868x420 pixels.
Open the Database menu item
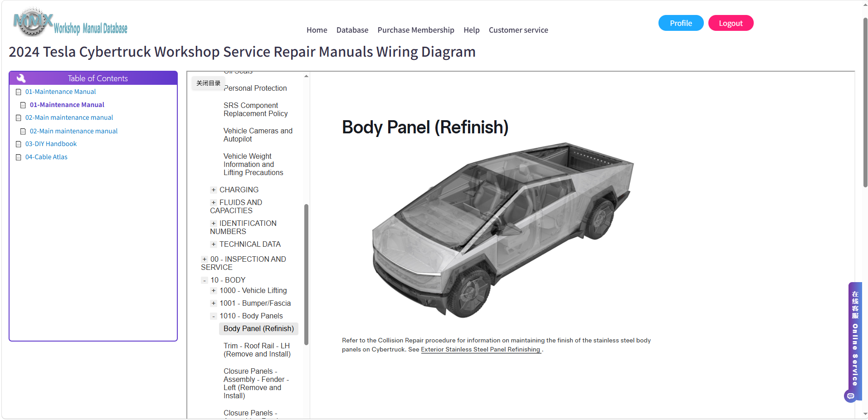[x=352, y=30]
